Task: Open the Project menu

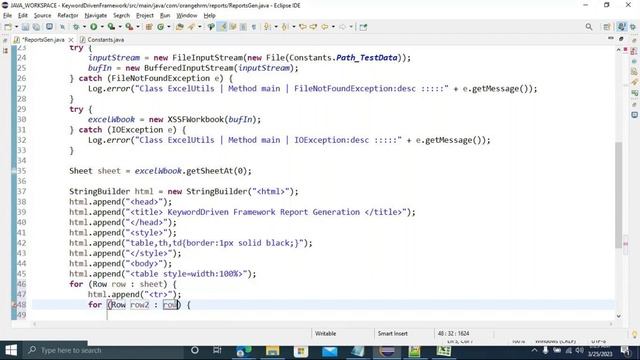Action: [x=145, y=16]
